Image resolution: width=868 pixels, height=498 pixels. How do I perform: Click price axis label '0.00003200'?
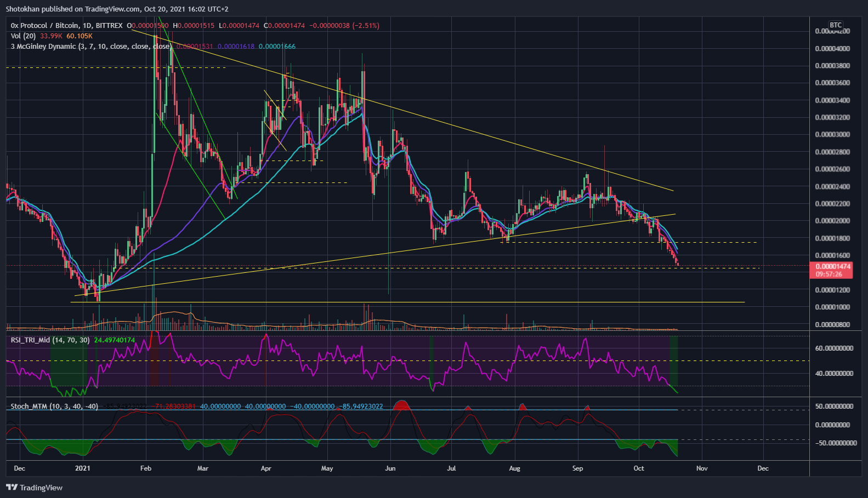[x=832, y=117]
